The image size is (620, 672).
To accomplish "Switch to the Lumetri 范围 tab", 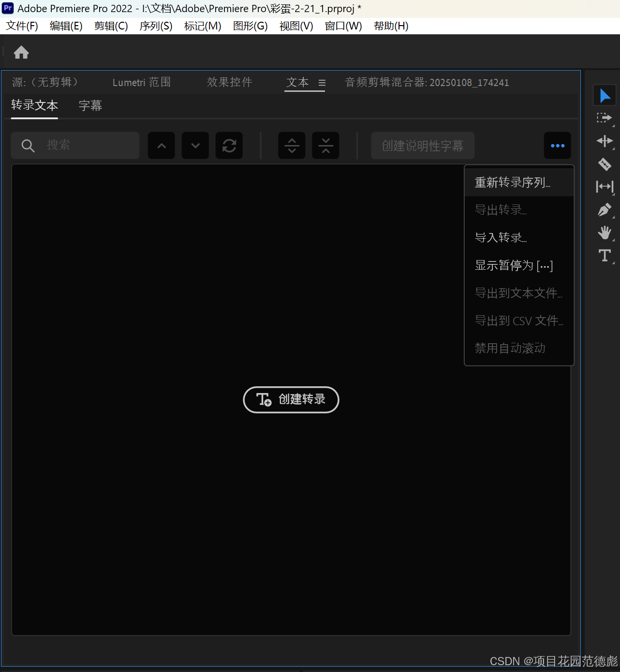I will (142, 82).
